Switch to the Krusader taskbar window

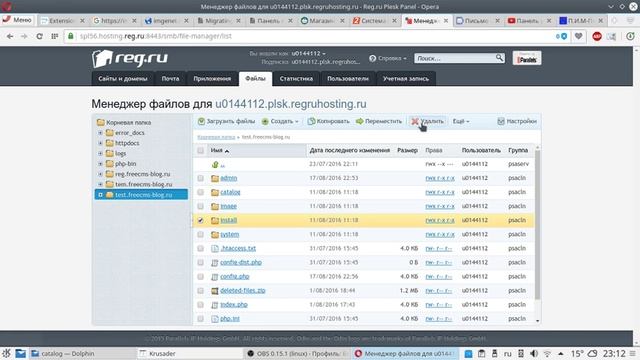[189, 353]
